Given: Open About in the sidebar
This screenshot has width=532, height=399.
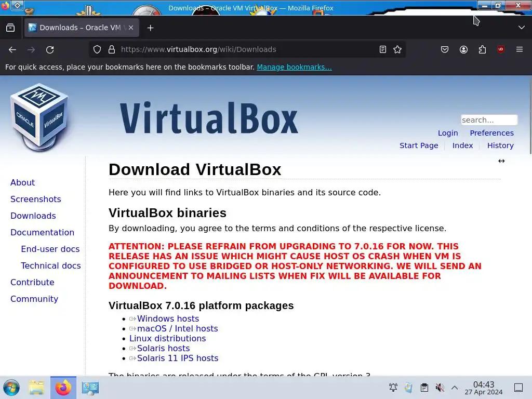Looking at the screenshot, I should click(x=23, y=182).
